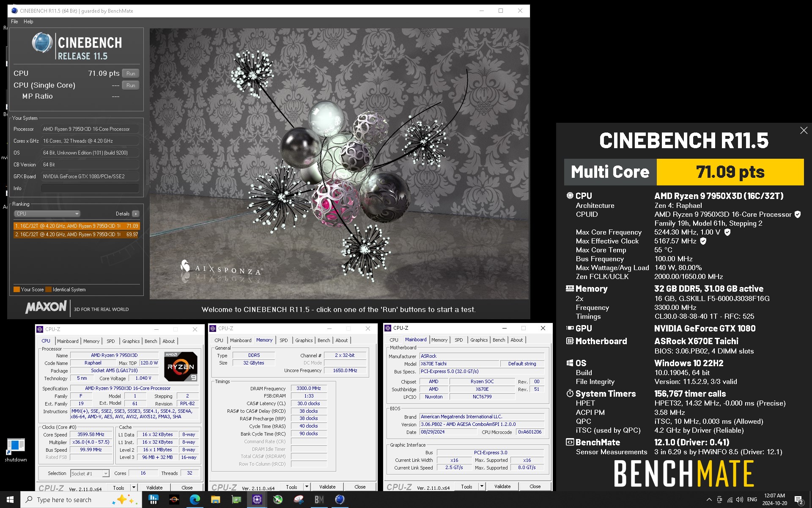This screenshot has height=508, width=812.
Task: Open the Memory tab in the right CPU-Z window
Action: point(439,340)
